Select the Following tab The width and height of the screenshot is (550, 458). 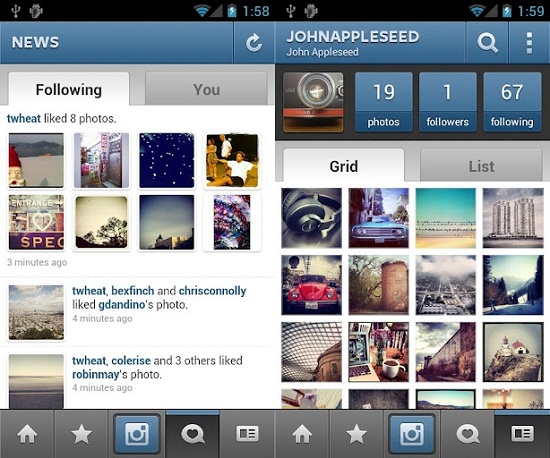69,89
